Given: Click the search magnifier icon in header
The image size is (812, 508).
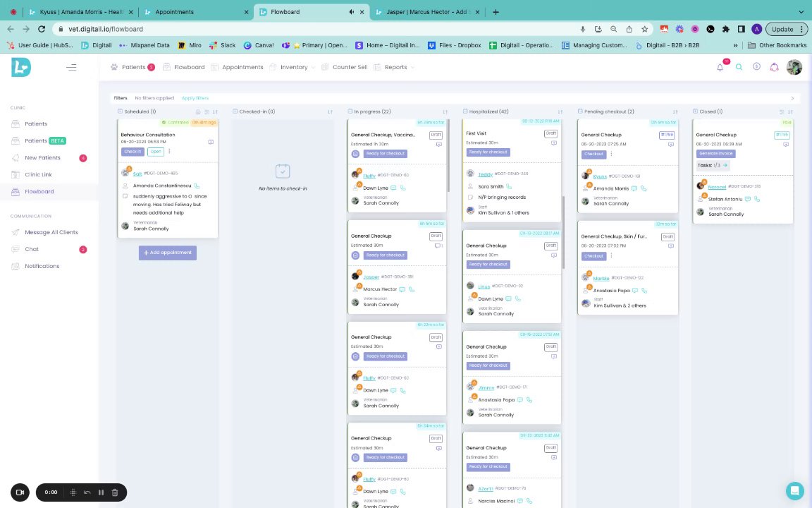Looking at the screenshot, I should [739, 68].
